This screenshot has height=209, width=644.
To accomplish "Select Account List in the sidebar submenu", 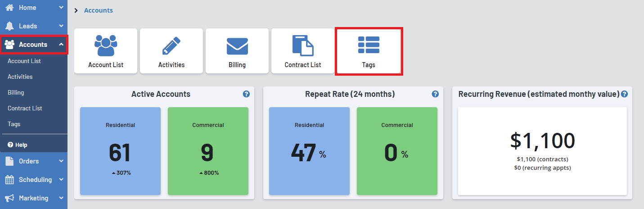I will click(24, 61).
